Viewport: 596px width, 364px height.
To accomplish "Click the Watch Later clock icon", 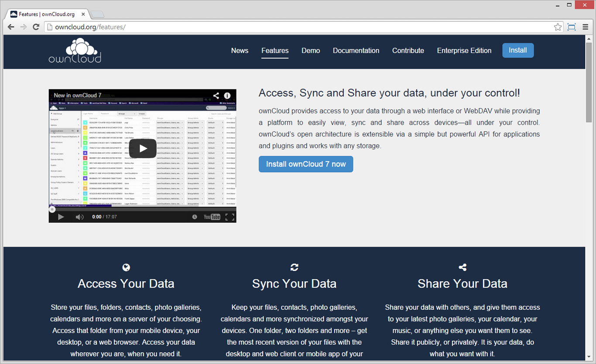I will [x=195, y=217].
